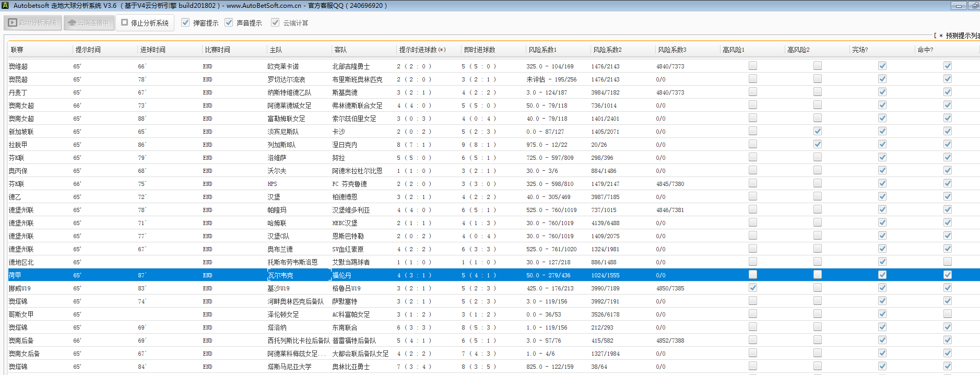Image resolution: width=980 pixels, height=375 pixels.
Task: Click the 命中? column header
Action: pyautogui.click(x=925, y=50)
